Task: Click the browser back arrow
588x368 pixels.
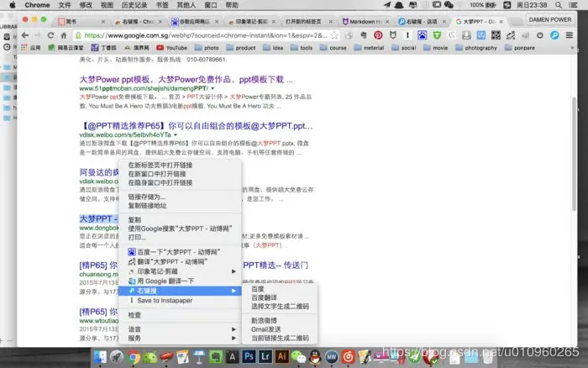Action: pyautogui.click(x=25, y=35)
